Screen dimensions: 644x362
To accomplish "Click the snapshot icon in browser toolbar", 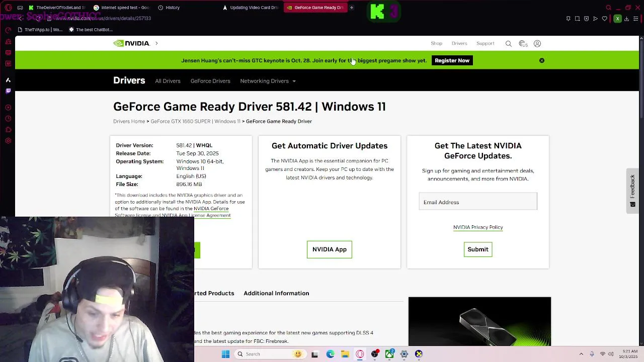I will (578, 19).
